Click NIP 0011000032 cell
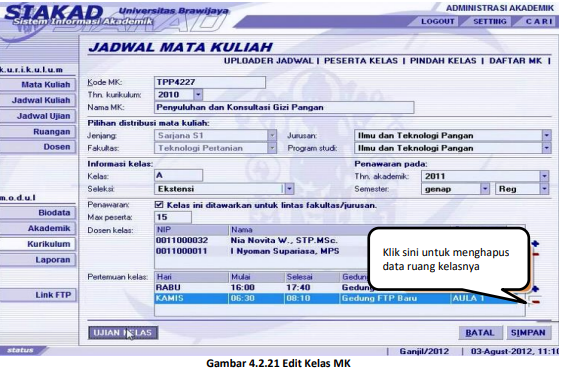The image size is (561, 371). [x=182, y=240]
